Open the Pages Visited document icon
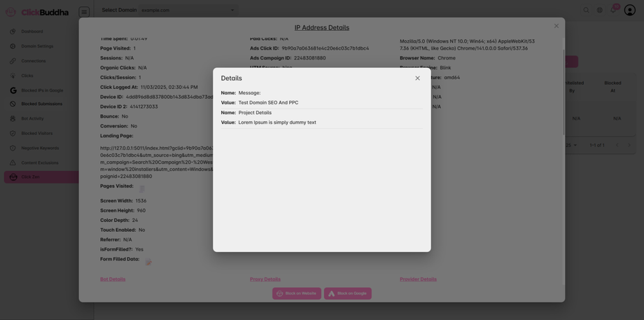Screen dimensions: 644x320 pyautogui.click(x=141, y=188)
